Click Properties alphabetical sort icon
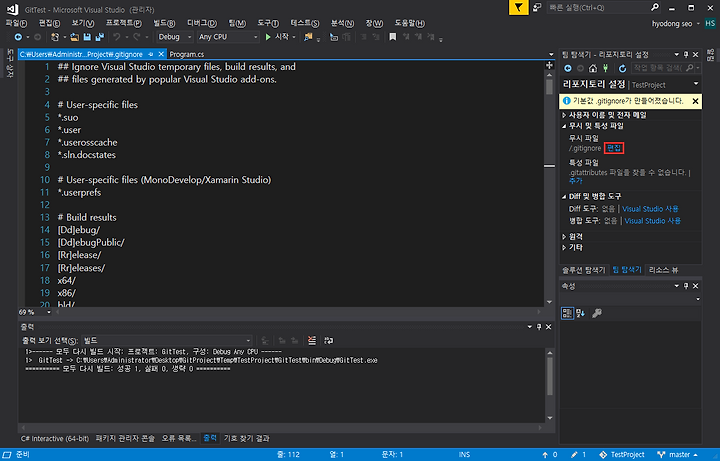This screenshot has height=461, width=720. point(581,313)
